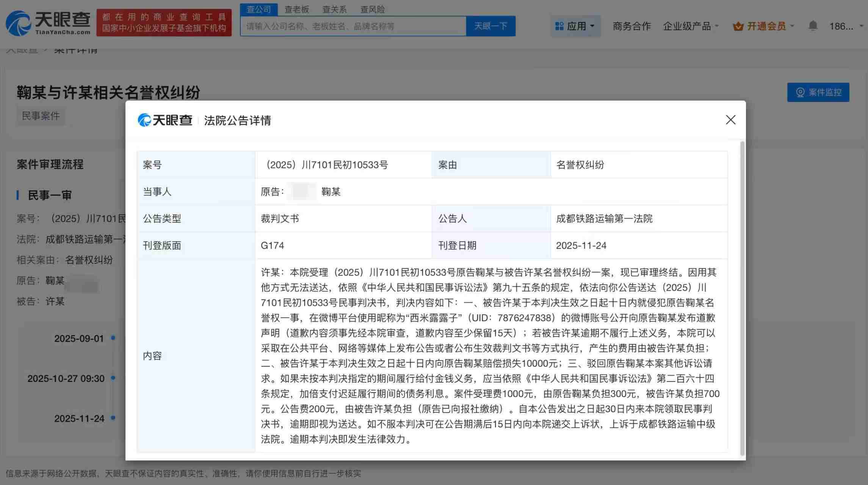The image size is (868, 485).
Task: Click inside the company search input field
Action: (x=353, y=26)
